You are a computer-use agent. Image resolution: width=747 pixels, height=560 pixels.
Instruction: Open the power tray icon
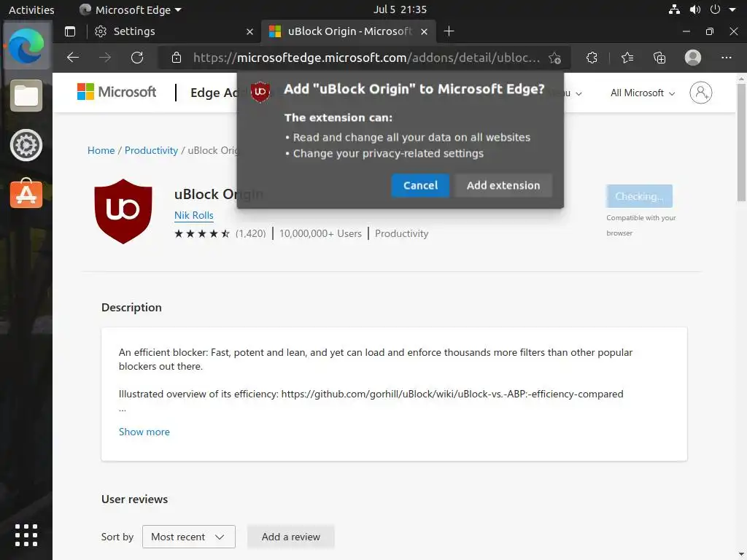pyautogui.click(x=715, y=9)
